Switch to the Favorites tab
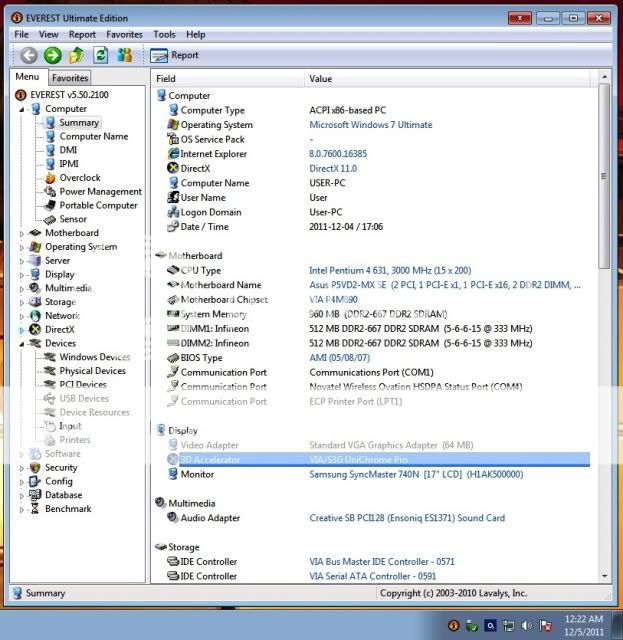The width and height of the screenshot is (623, 640). [x=70, y=78]
